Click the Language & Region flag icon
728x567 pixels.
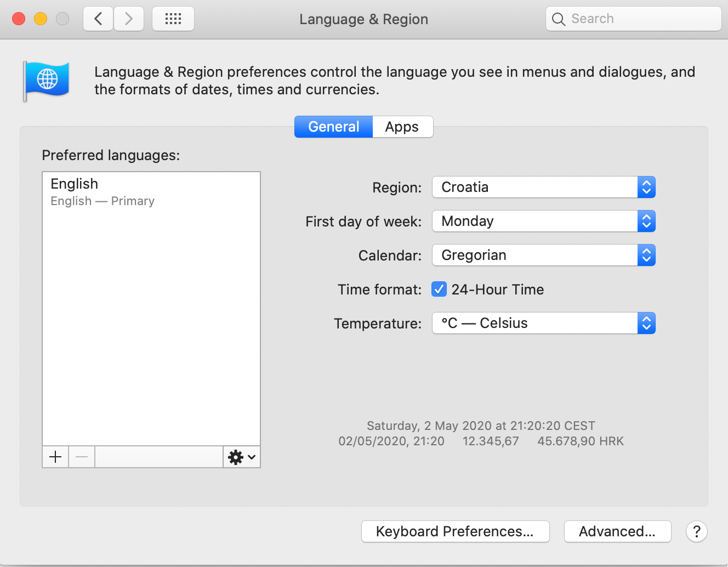(47, 81)
